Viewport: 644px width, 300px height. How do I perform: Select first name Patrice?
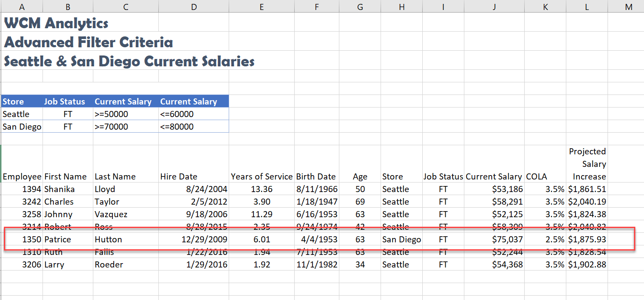(x=68, y=239)
